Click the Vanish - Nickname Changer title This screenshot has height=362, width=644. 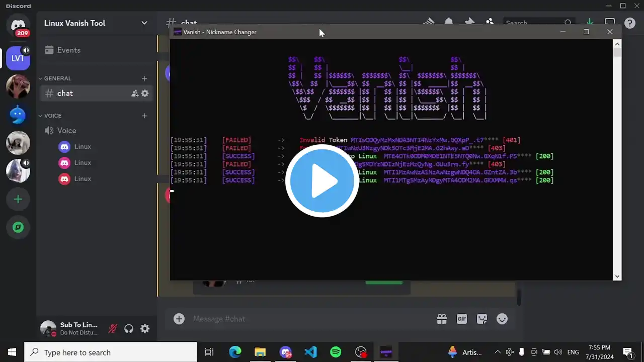[x=220, y=32]
